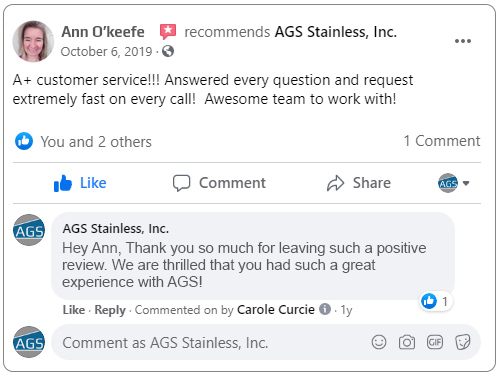500x375 pixels.
Task: Click the Share button
Action: tap(359, 183)
